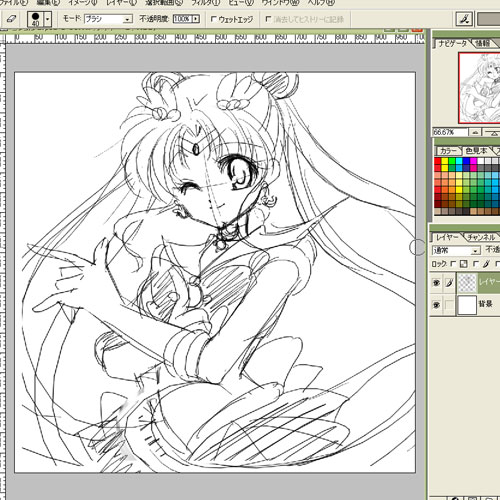
Task: Click the palette well area at far right
Action: pyautogui.click(x=489, y=19)
